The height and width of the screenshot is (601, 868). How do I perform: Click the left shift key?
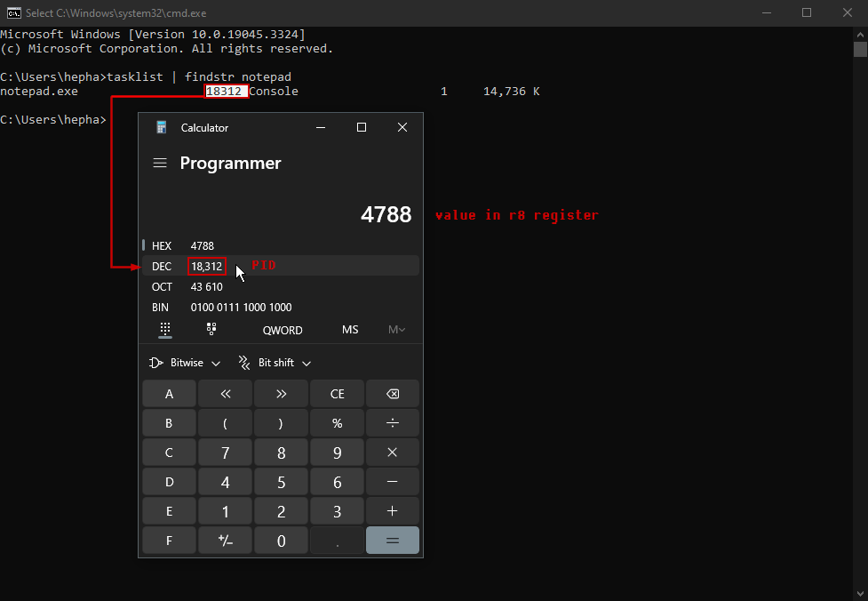225,394
